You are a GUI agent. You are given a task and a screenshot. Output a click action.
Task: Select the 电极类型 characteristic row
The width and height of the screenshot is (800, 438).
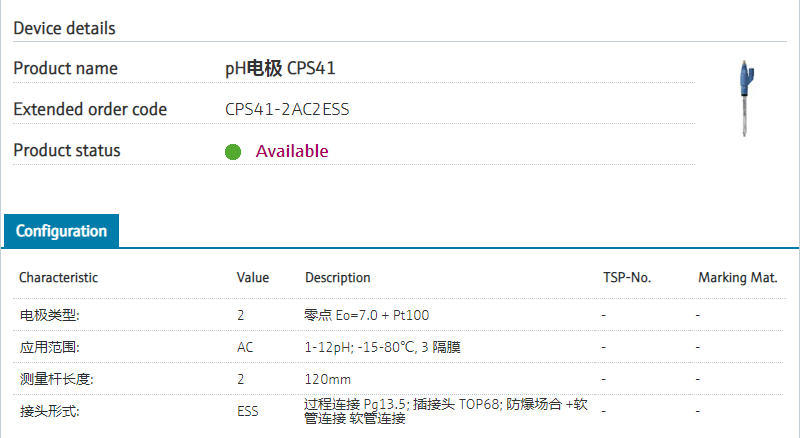pyautogui.click(x=50, y=315)
